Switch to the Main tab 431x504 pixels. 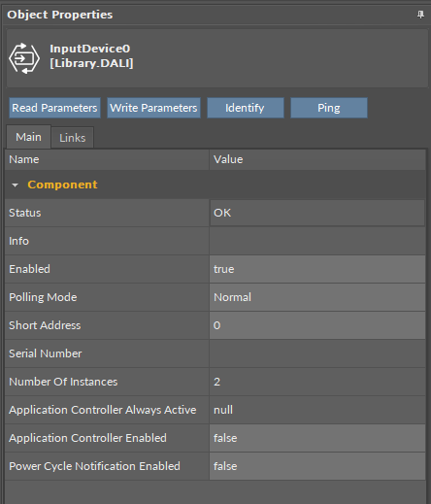28,137
